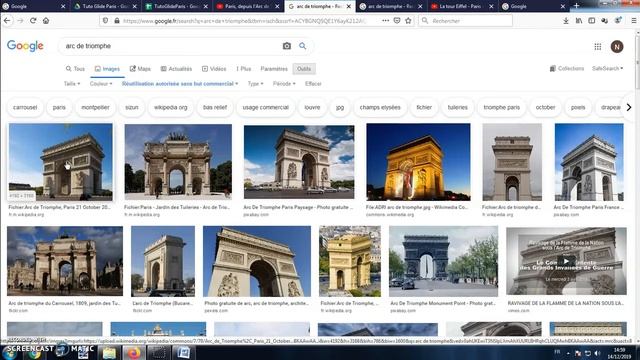Open the 'Arc De Triomphe Paris Paysage' thumbnail
The height and width of the screenshot is (360, 640).
point(299,162)
